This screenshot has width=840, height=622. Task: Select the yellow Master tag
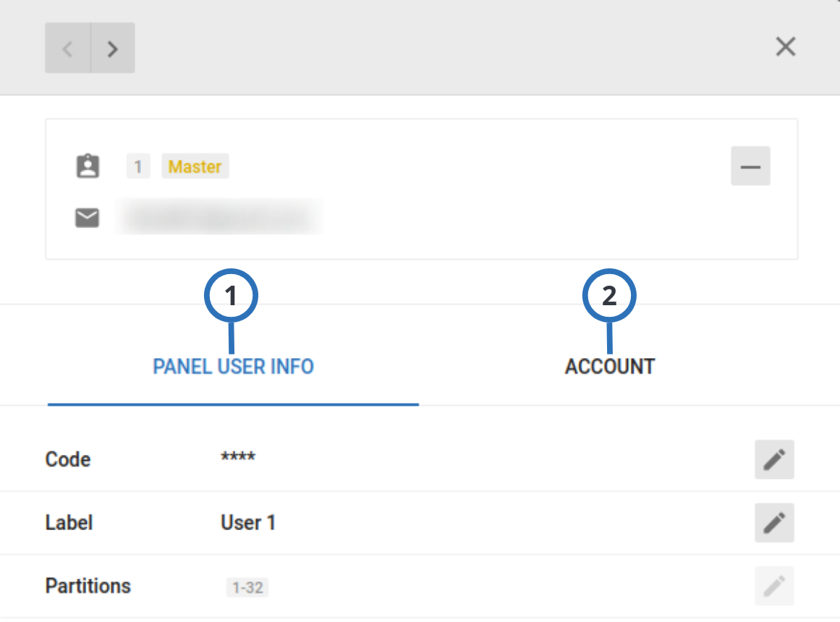(x=195, y=166)
